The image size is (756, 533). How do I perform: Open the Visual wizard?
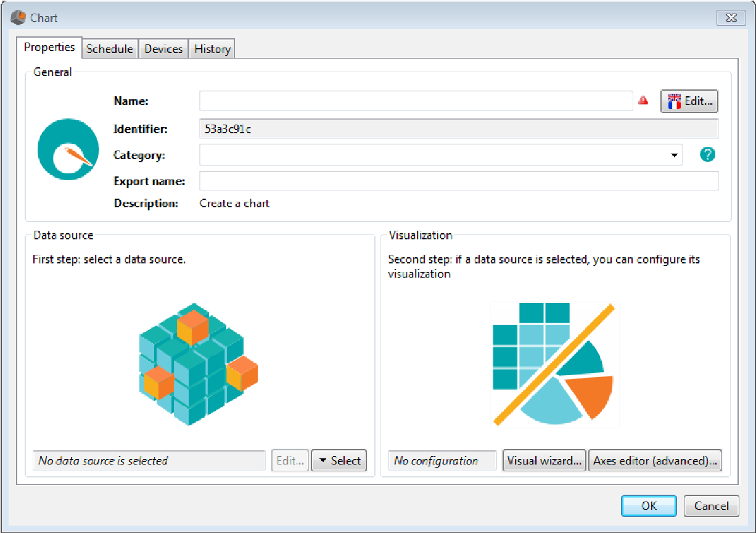tap(545, 460)
